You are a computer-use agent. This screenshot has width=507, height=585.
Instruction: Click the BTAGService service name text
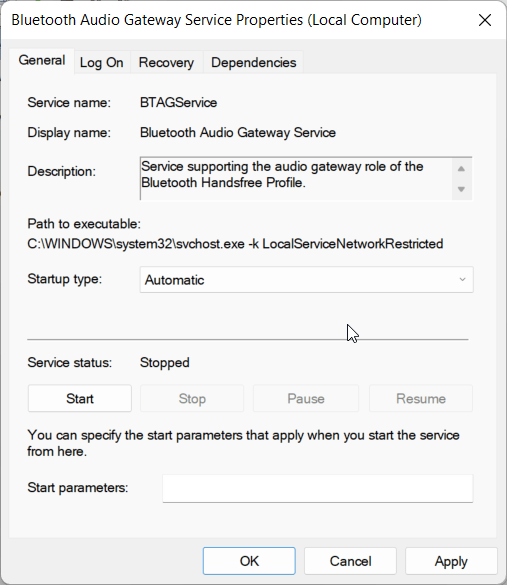click(x=178, y=103)
